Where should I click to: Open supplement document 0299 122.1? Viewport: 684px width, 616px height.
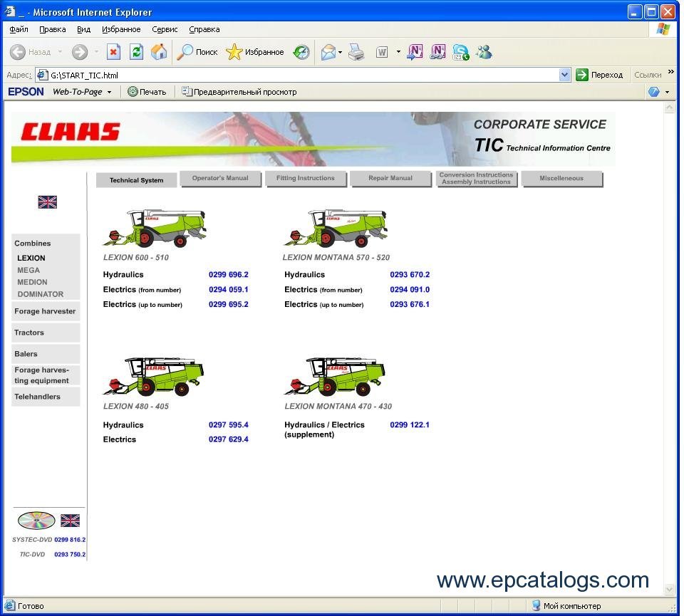[410, 424]
